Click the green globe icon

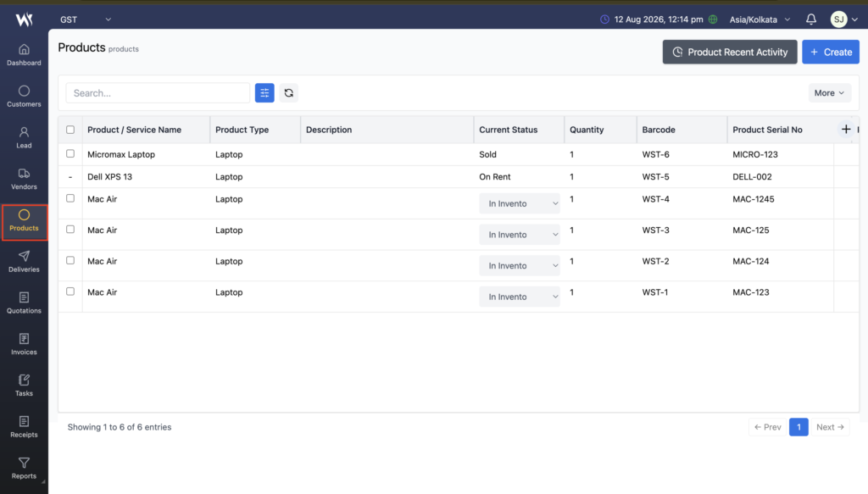[x=713, y=19]
